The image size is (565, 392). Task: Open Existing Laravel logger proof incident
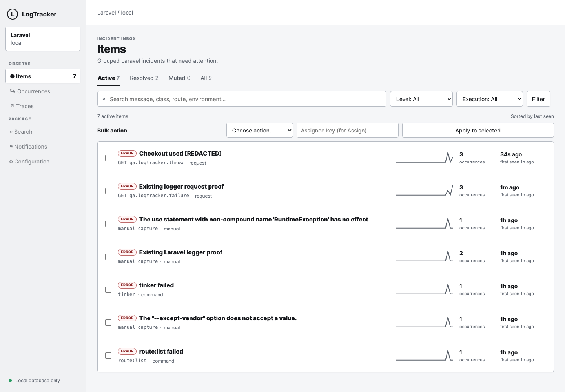point(180,252)
